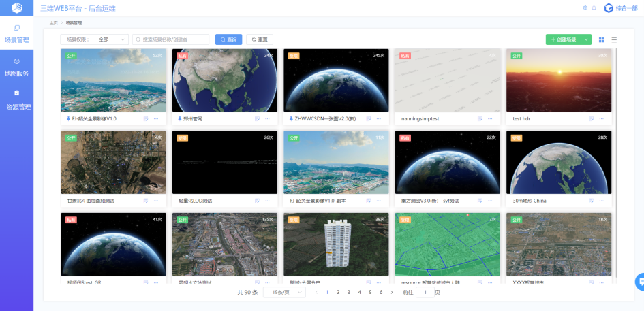Screen dimensions: 644x311
Task: Click the 重置 reset button
Action: [259, 39]
